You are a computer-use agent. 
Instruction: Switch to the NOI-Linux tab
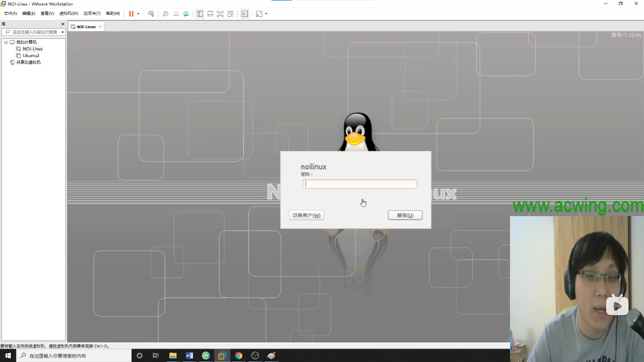[86, 27]
